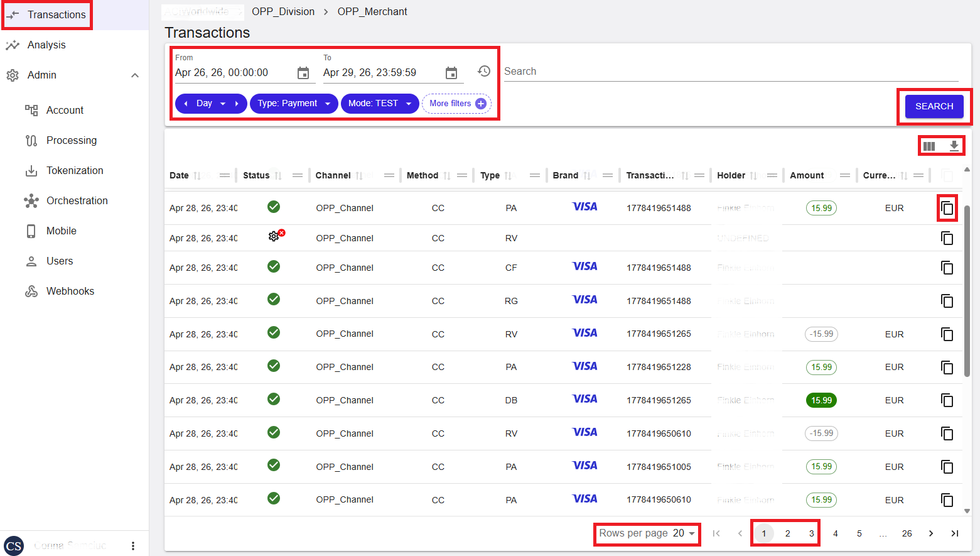Click success checkmark of the DB row
Image resolution: width=980 pixels, height=556 pixels.
(x=274, y=399)
